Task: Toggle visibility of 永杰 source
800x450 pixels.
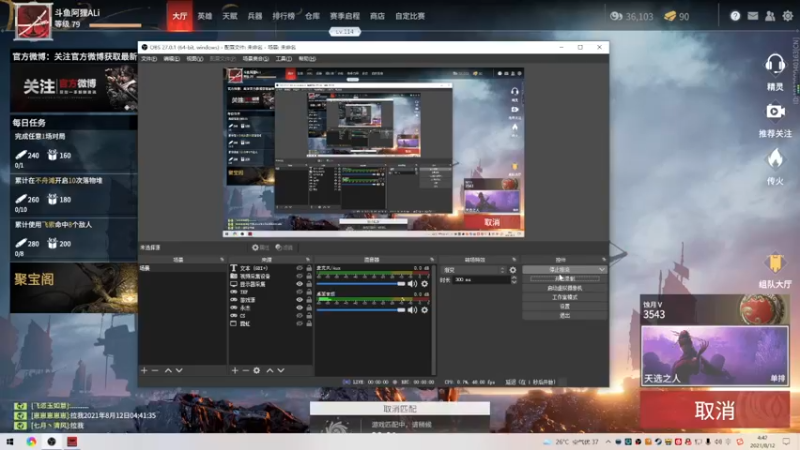Action: pos(299,308)
